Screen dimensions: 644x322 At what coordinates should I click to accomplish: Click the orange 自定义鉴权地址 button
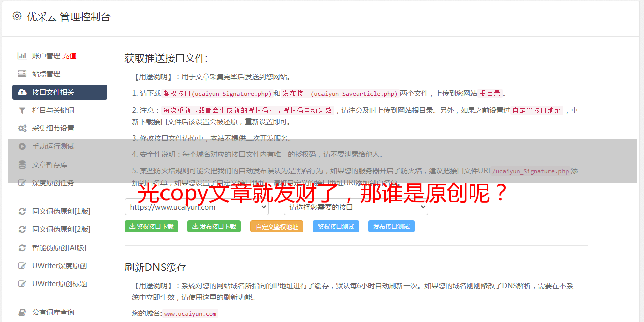point(277,226)
